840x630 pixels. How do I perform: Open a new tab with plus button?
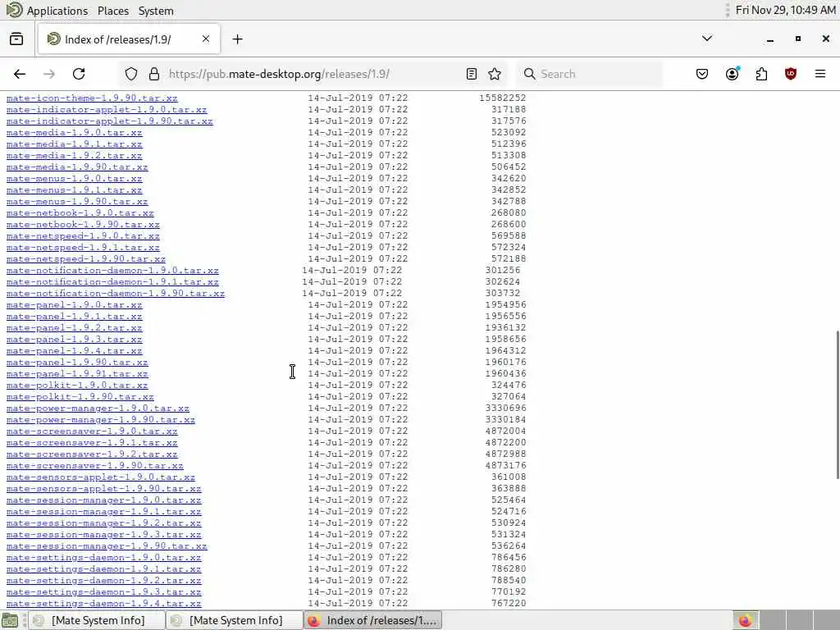pos(237,39)
